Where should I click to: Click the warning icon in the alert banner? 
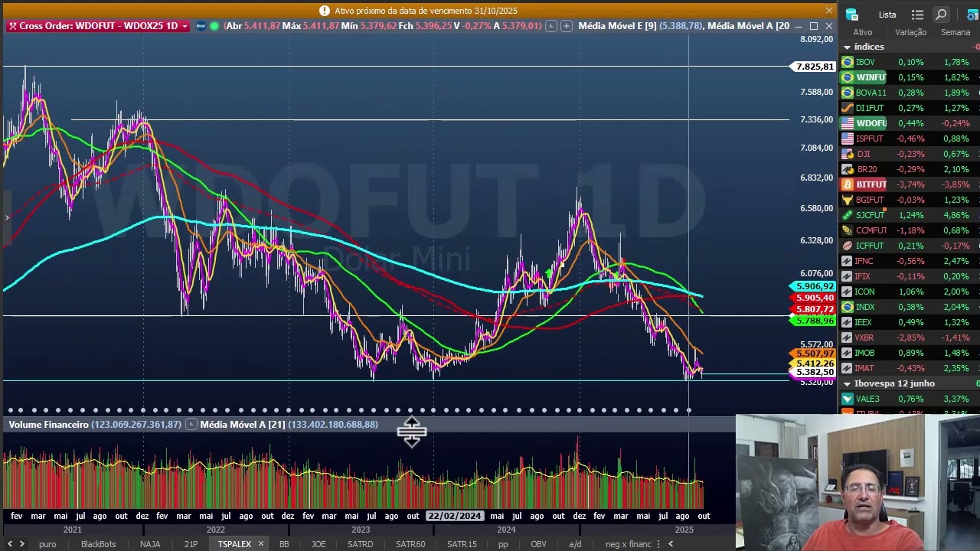(x=325, y=11)
